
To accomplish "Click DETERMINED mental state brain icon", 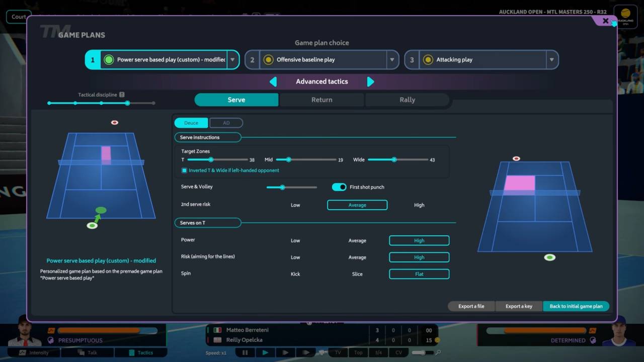I will coord(593,340).
